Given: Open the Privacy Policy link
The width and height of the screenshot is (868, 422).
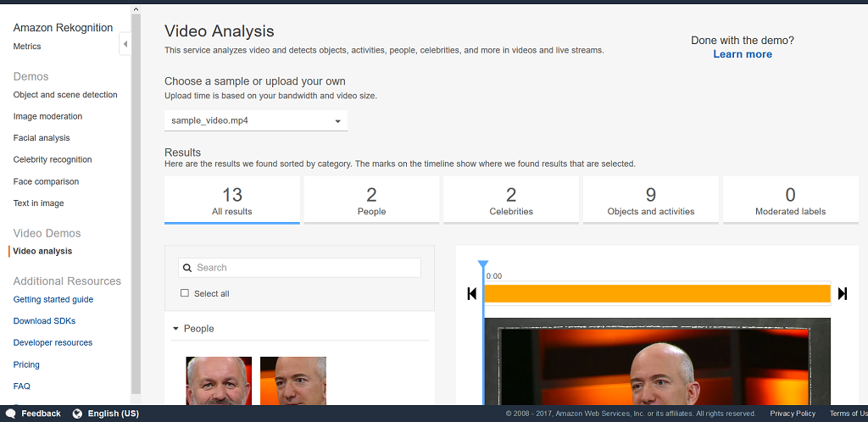Looking at the screenshot, I should tap(793, 414).
